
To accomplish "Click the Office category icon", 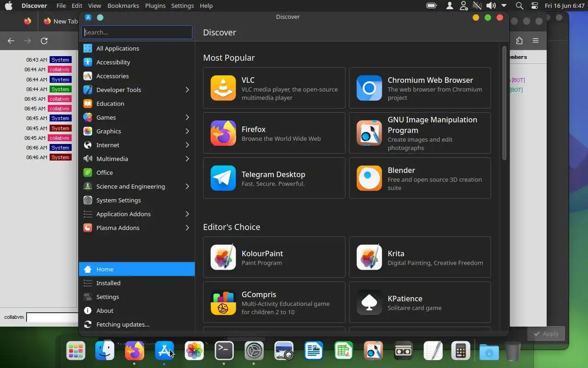I will click(88, 172).
